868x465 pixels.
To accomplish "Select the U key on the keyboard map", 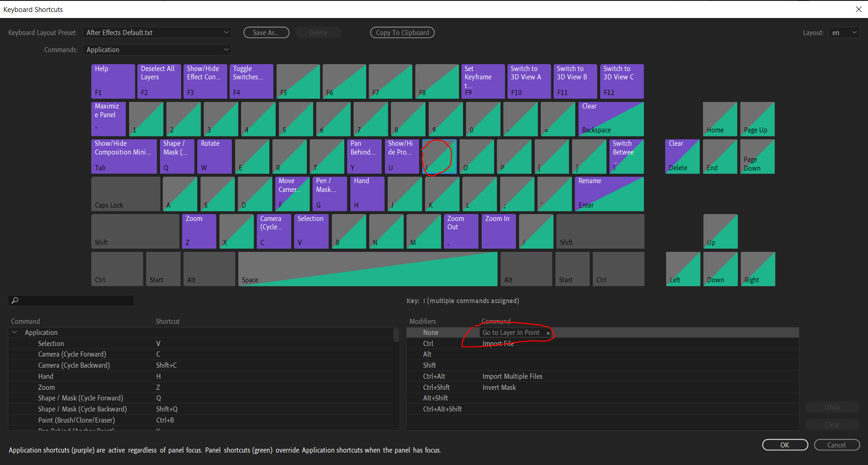I will [x=402, y=156].
